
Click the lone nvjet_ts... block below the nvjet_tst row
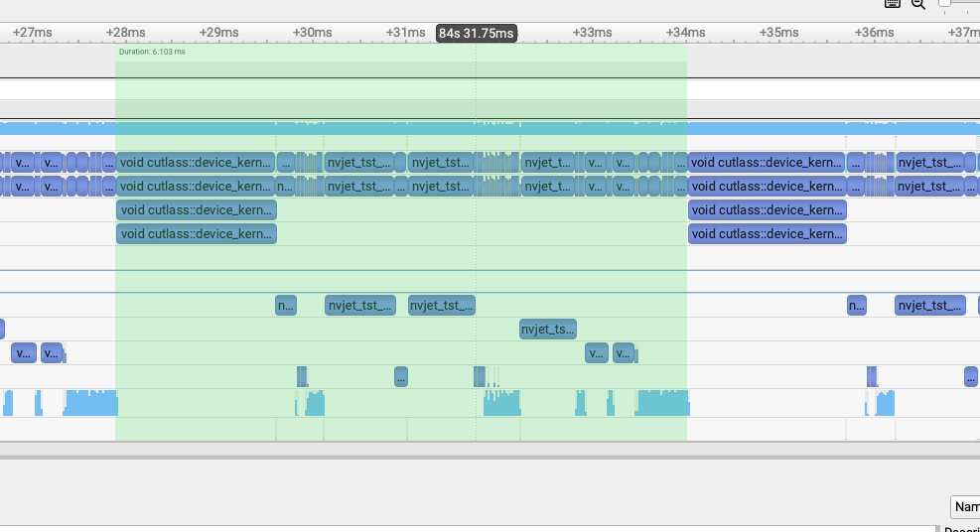click(x=548, y=330)
